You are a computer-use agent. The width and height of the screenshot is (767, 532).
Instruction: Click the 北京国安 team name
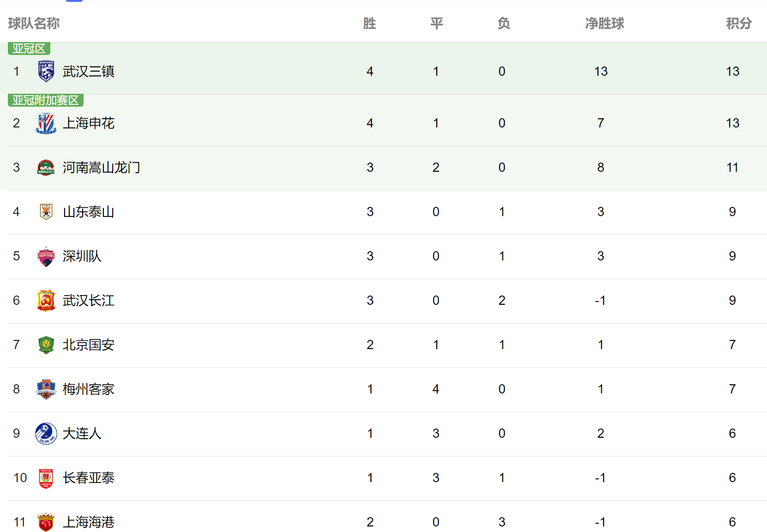[89, 345]
